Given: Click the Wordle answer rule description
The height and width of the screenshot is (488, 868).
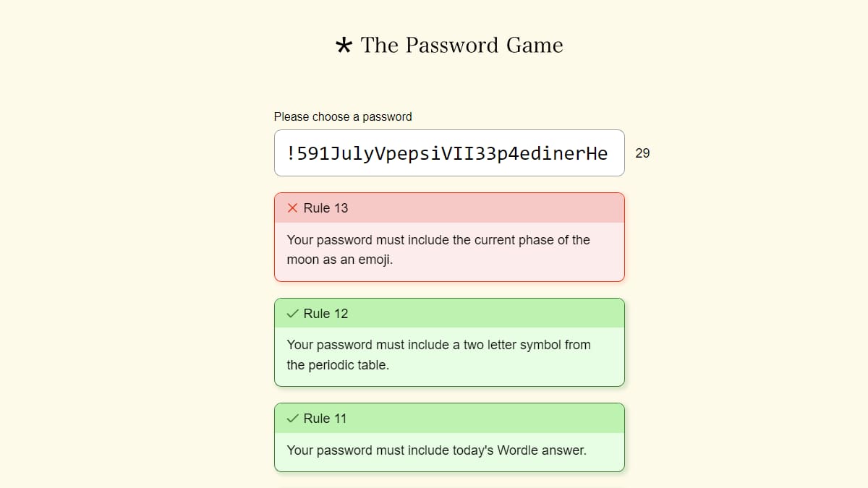Looking at the screenshot, I should click(436, 450).
